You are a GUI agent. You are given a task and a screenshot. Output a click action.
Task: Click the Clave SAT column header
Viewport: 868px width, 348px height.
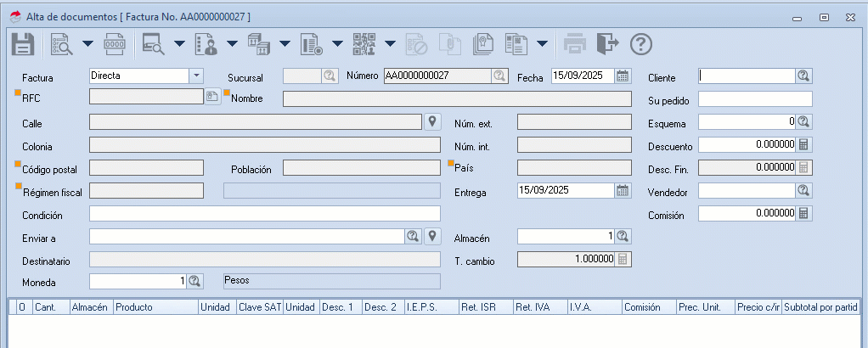pos(260,307)
